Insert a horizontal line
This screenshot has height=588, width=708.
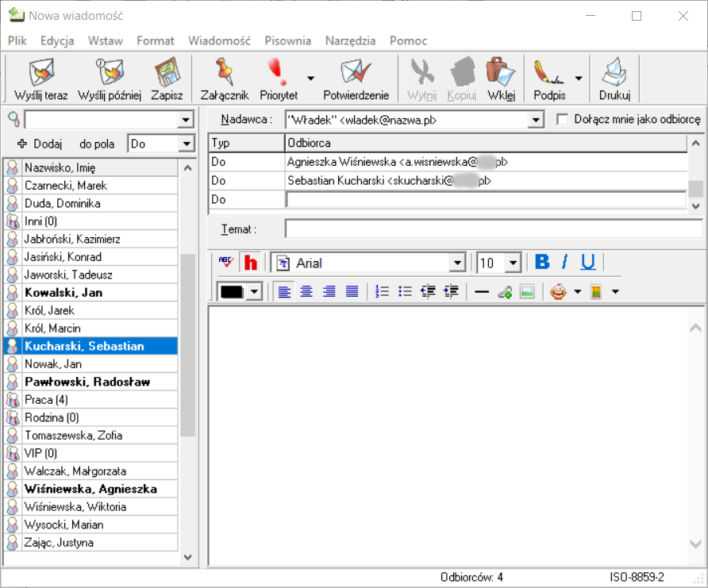tap(482, 292)
